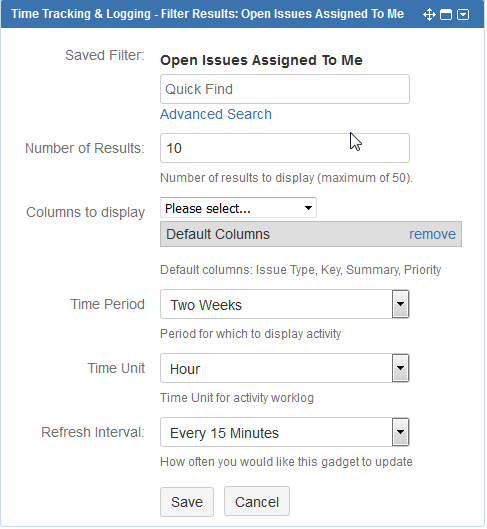Remove the Default Columns entry
The height and width of the screenshot is (529, 487).
[x=433, y=235]
